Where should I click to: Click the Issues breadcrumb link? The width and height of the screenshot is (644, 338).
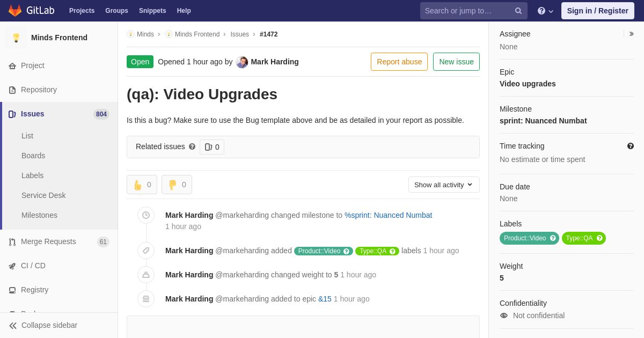[239, 34]
